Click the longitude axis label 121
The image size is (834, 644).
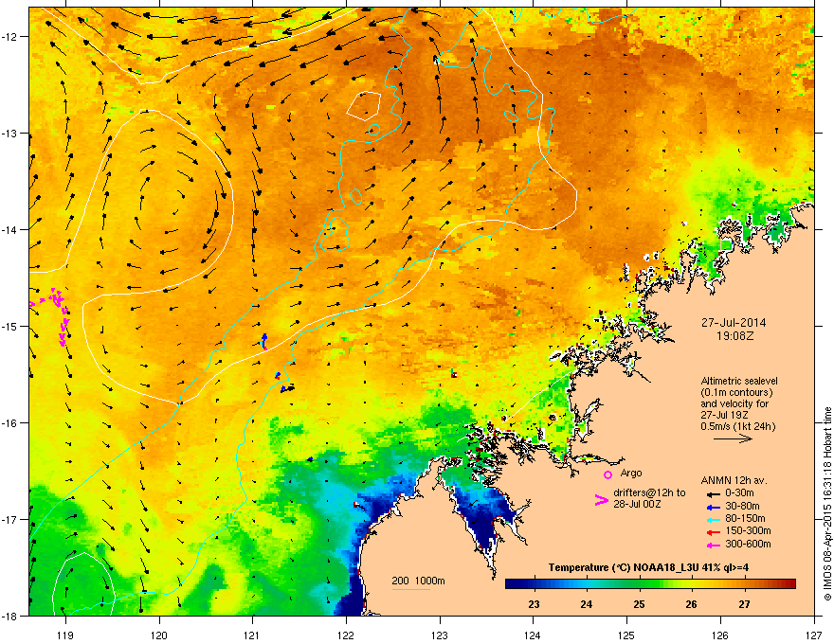click(252, 635)
